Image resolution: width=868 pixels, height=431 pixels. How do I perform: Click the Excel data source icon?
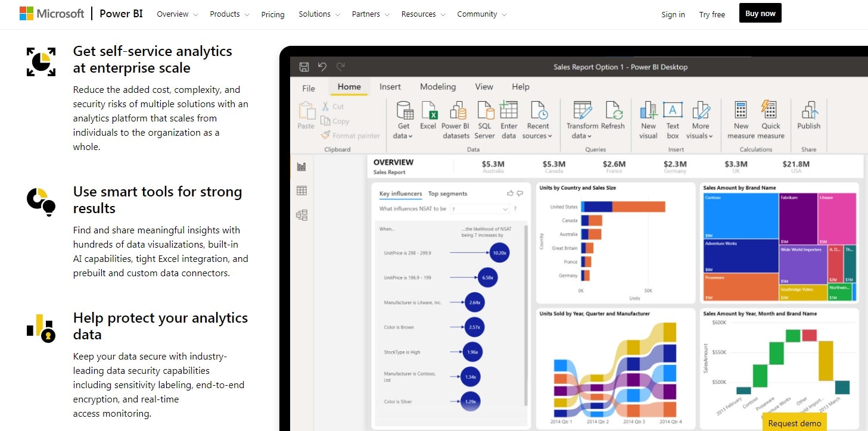[x=428, y=111]
